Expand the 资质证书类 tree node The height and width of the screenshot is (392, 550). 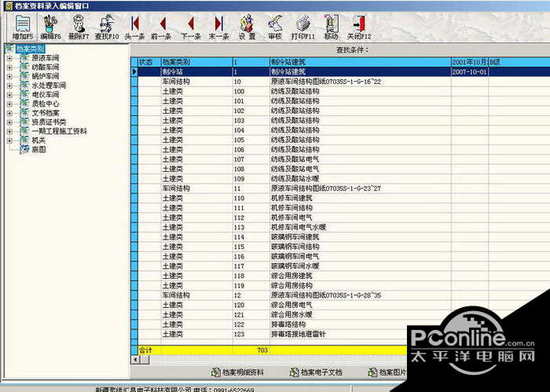point(9,122)
